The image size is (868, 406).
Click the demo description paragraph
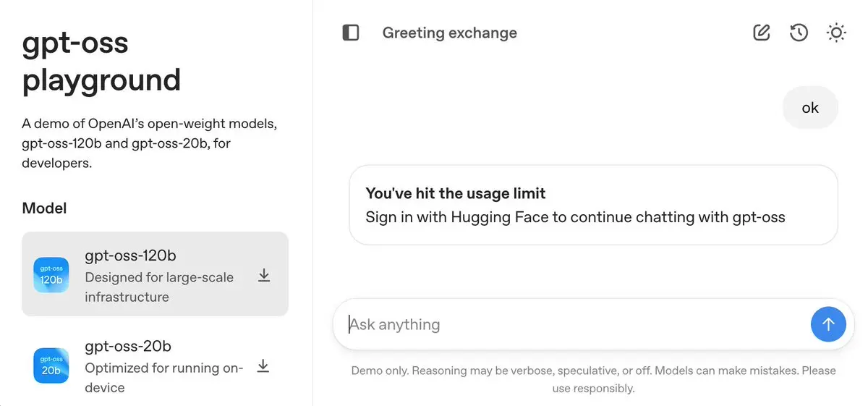pos(150,143)
